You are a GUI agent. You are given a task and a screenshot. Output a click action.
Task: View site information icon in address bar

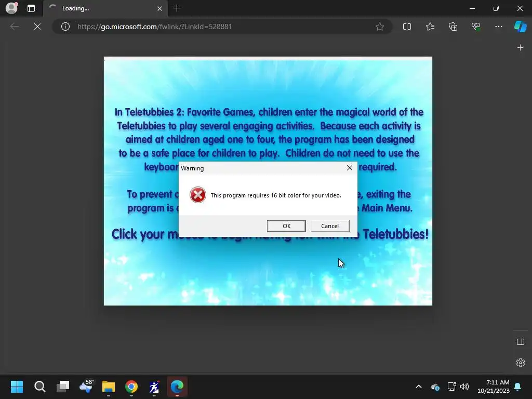coord(65,26)
